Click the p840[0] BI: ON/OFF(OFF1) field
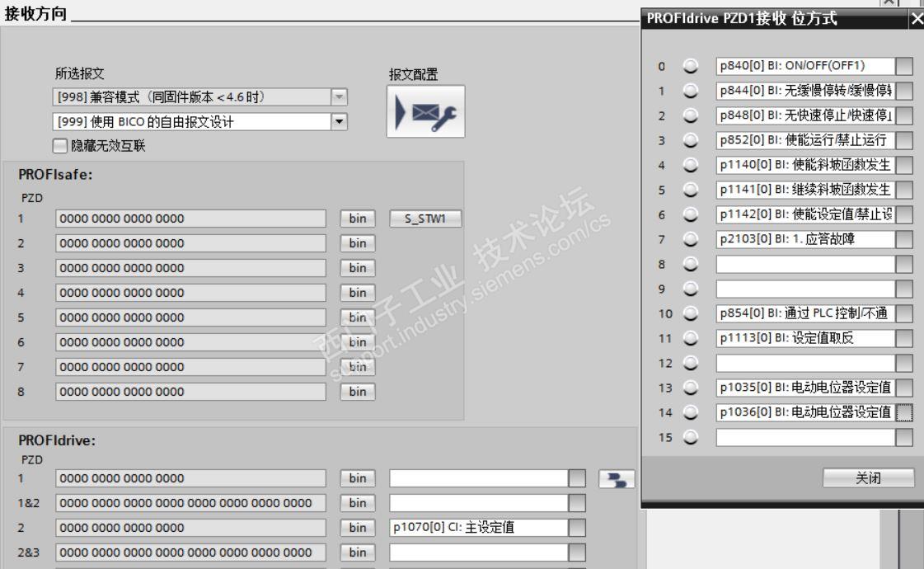The height and width of the screenshot is (569, 924). (x=805, y=66)
